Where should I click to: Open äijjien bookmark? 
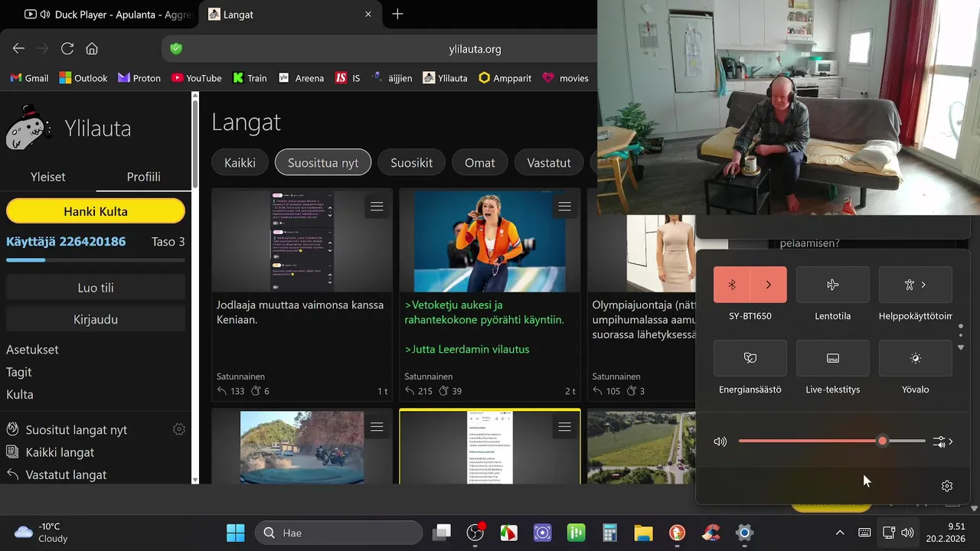point(391,78)
